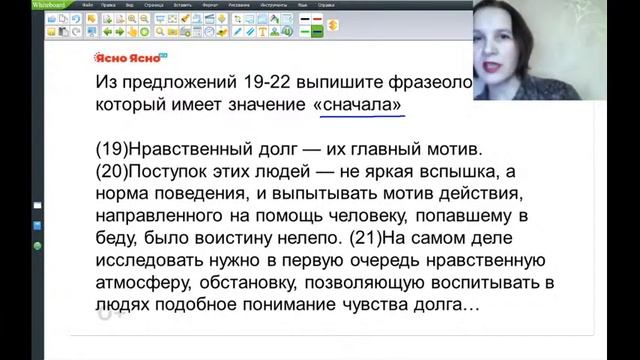Select the highlighter marker tool
The height and width of the screenshot is (360, 640).
pos(185,19)
